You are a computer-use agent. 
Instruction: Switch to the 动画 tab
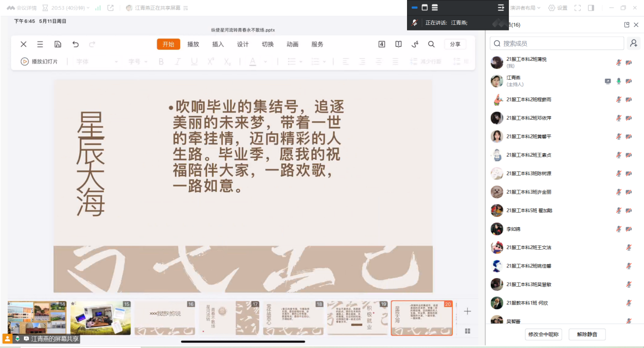[292, 44]
